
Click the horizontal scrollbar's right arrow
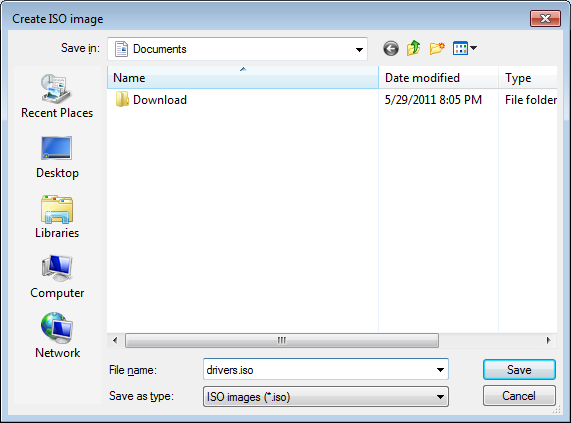548,341
